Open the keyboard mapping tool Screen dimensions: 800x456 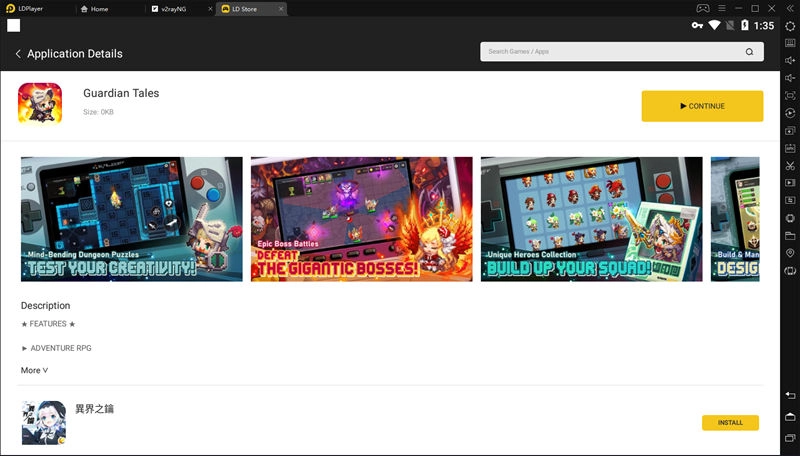[790, 43]
